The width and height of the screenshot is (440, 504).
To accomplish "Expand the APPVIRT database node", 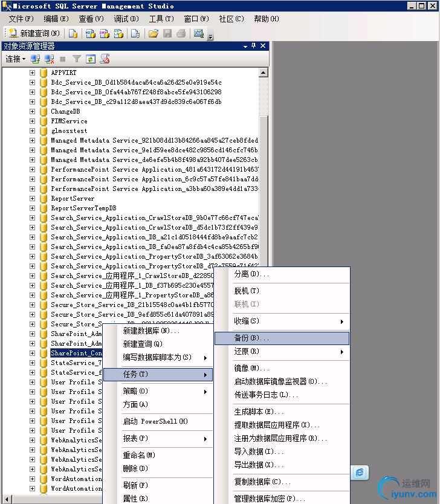I will coord(32,73).
